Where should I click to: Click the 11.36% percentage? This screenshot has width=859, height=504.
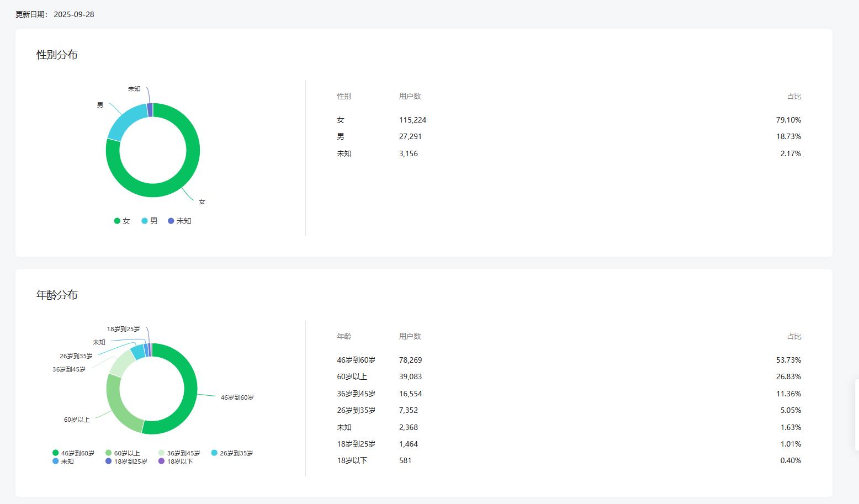788,394
